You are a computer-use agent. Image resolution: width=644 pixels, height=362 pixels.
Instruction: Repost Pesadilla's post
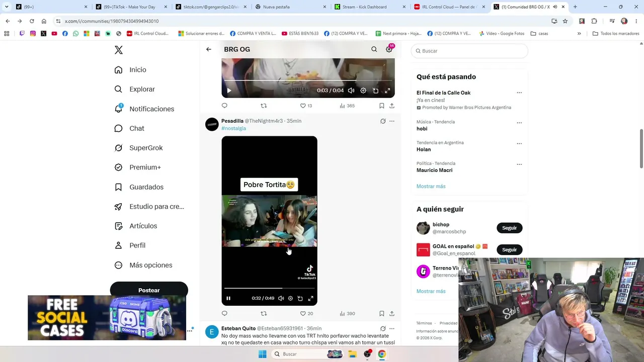pyautogui.click(x=264, y=313)
